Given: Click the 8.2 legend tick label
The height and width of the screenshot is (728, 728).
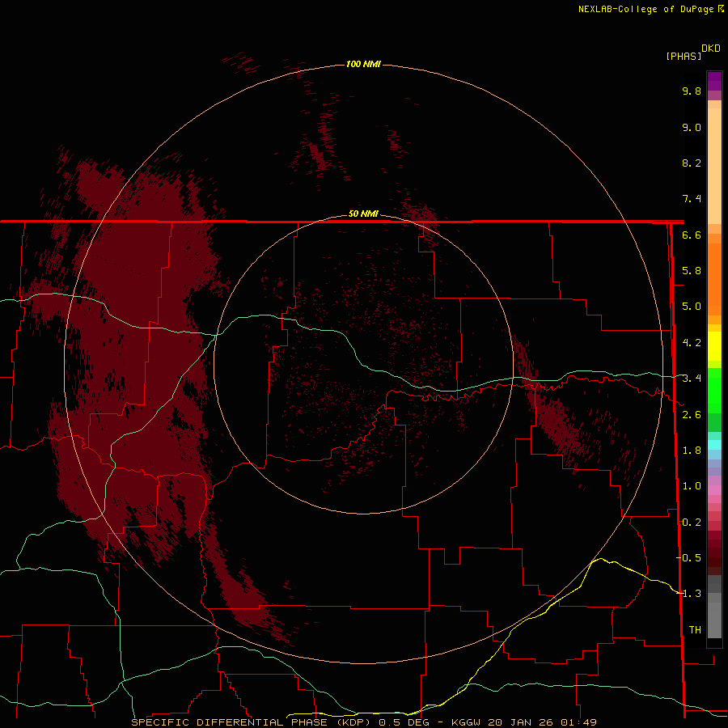Looking at the screenshot, I should point(692,163).
